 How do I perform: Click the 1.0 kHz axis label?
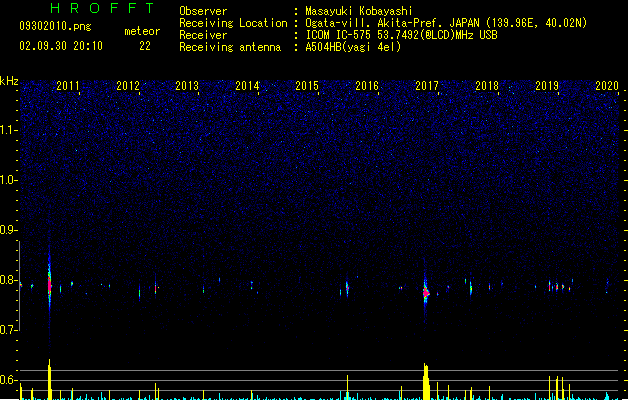pyautogui.click(x=8, y=180)
